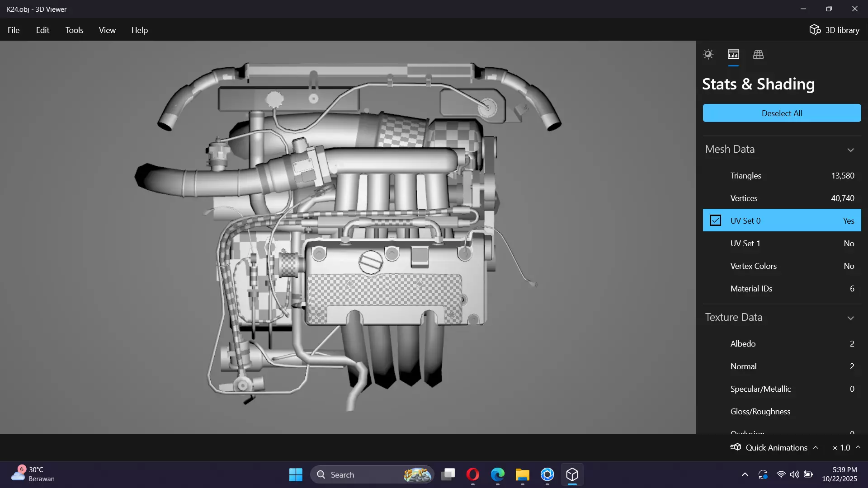
Task: Check battery status in the tray
Action: pos(808,474)
